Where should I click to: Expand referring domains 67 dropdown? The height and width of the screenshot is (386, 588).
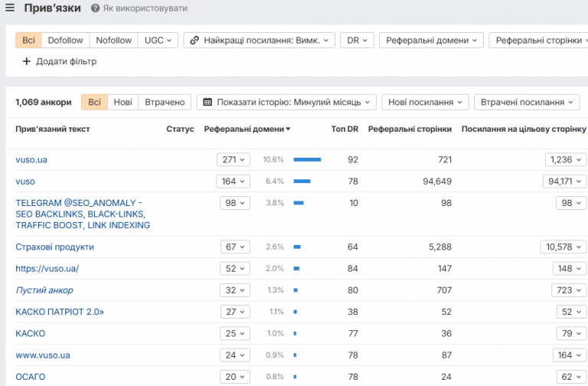(235, 247)
